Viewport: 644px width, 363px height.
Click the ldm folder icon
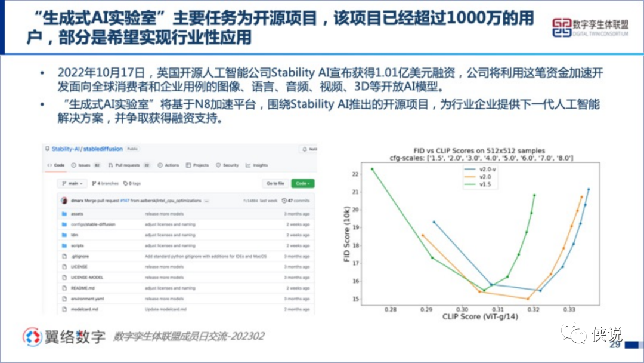click(64, 235)
